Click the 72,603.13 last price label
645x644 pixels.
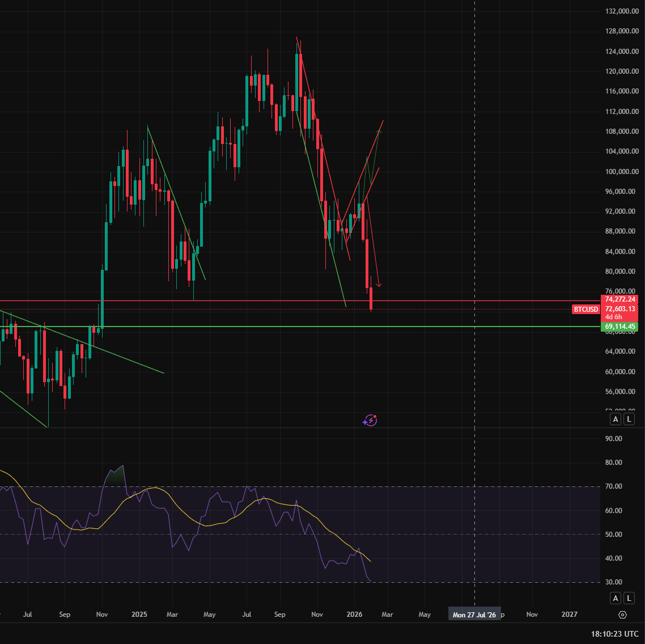pyautogui.click(x=619, y=309)
